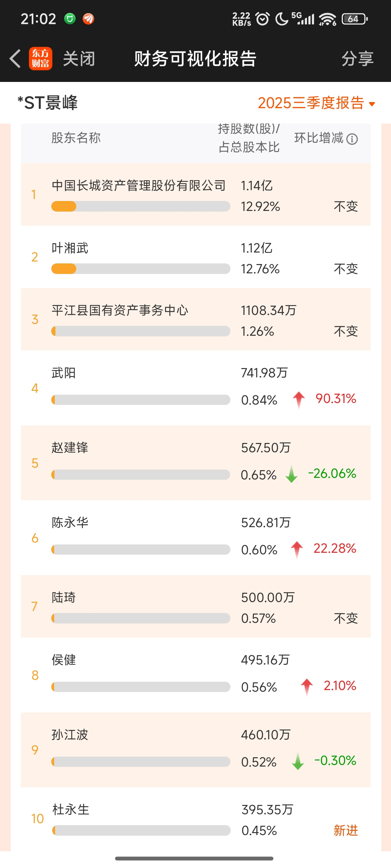Screen dimensions: 391x868
Task: Select shareholder 中国长城资产管理股份有限公司
Action: (x=138, y=186)
